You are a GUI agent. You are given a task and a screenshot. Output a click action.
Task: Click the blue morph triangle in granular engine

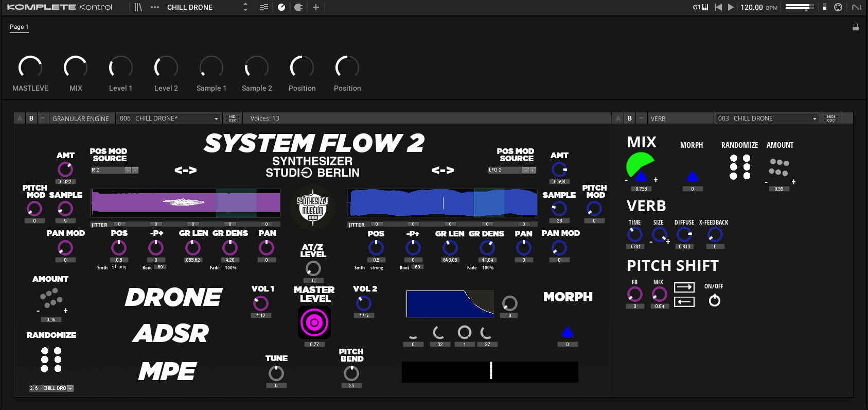tap(567, 332)
